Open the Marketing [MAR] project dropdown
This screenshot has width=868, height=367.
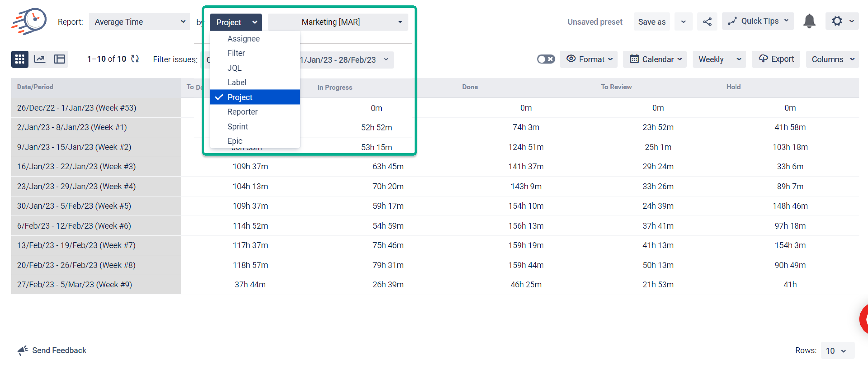click(337, 21)
